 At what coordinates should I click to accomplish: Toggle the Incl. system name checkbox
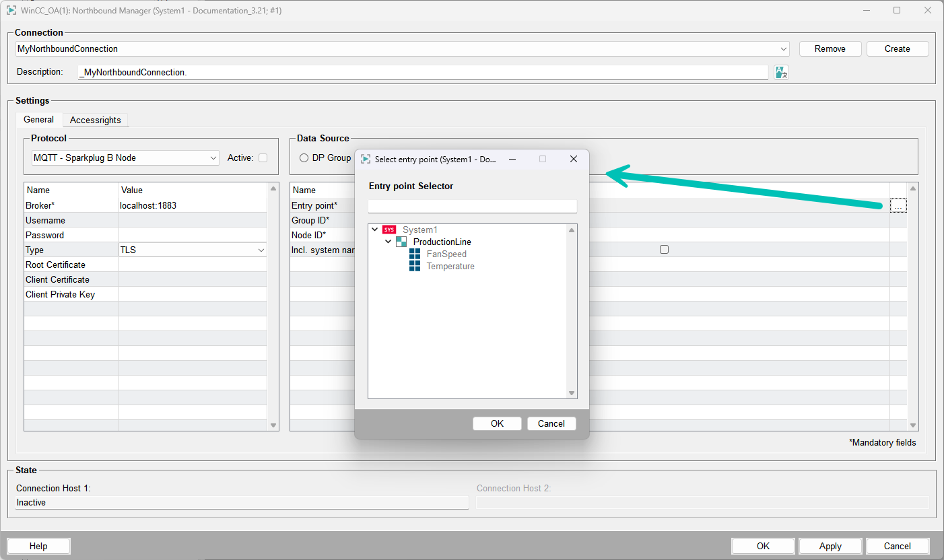pos(664,250)
